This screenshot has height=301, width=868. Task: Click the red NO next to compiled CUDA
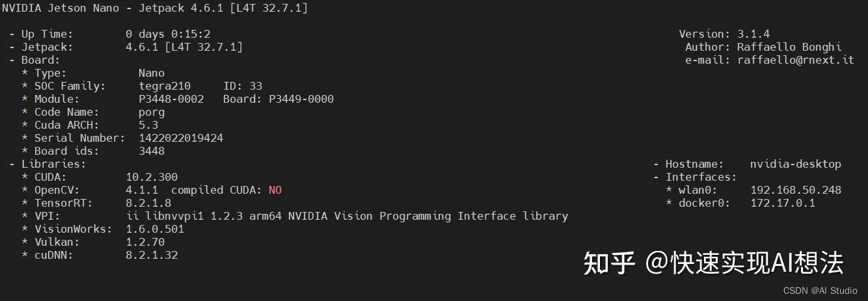(275, 190)
